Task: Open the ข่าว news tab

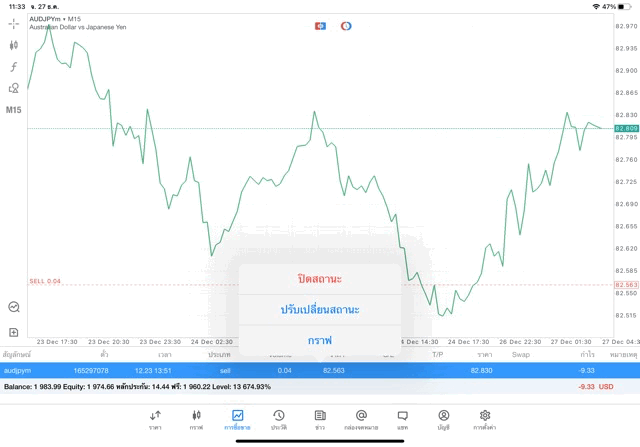Action: pyautogui.click(x=319, y=419)
